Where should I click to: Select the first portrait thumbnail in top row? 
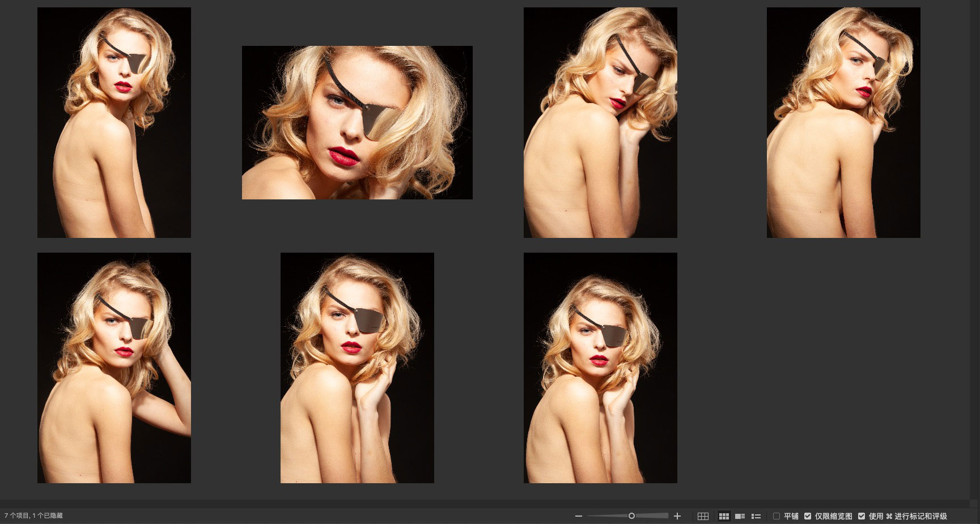pos(114,122)
